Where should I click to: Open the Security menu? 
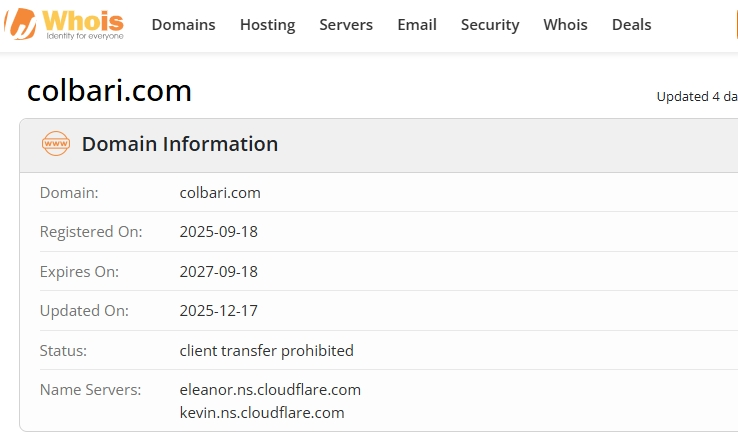coord(490,25)
